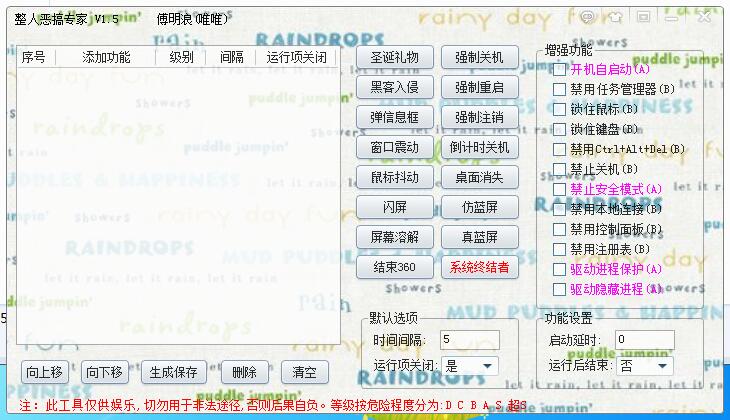The height and width of the screenshot is (420, 730).
Task: Click the 添加功能 column header
Action: tap(106, 58)
